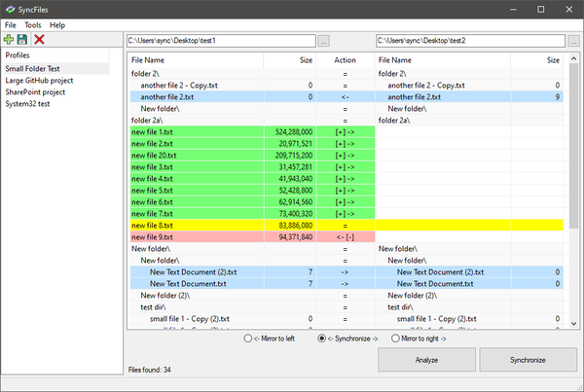Select left 'New folder (2)\' row
Screen dimensions: 584x392
197,295
